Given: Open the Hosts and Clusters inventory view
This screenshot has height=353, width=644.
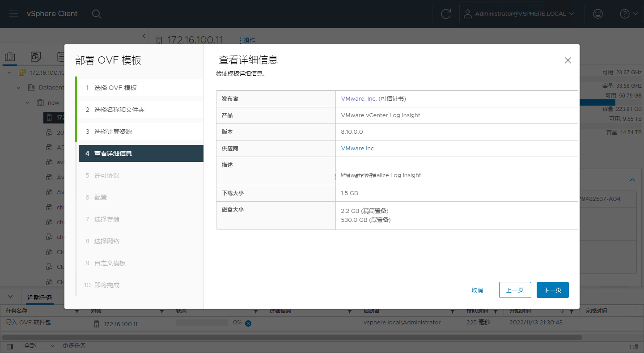Looking at the screenshot, I should coord(10,57).
